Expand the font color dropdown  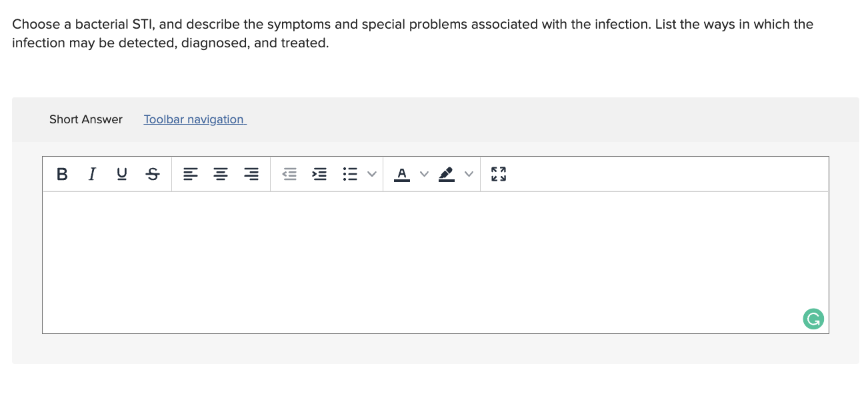click(424, 174)
